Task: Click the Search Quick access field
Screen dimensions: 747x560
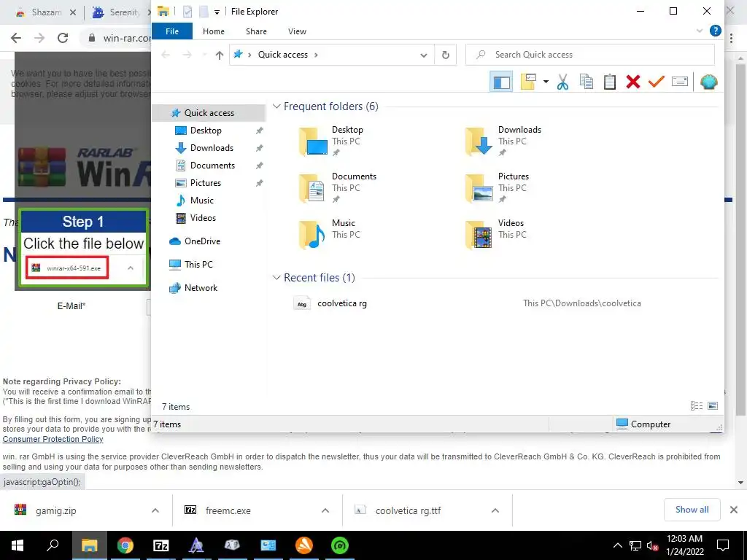Action: coord(590,55)
